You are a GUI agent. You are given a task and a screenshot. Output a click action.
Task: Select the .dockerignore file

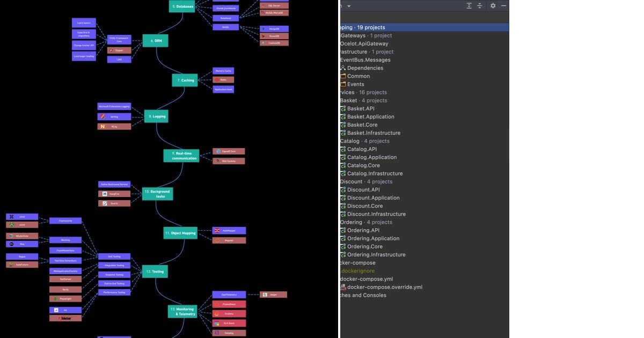pyautogui.click(x=357, y=270)
